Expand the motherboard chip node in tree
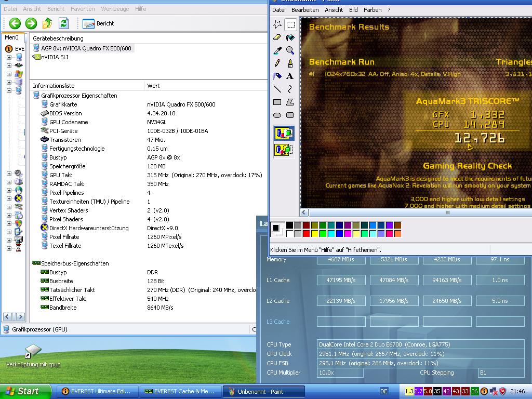532x399 pixels. tap(9, 65)
